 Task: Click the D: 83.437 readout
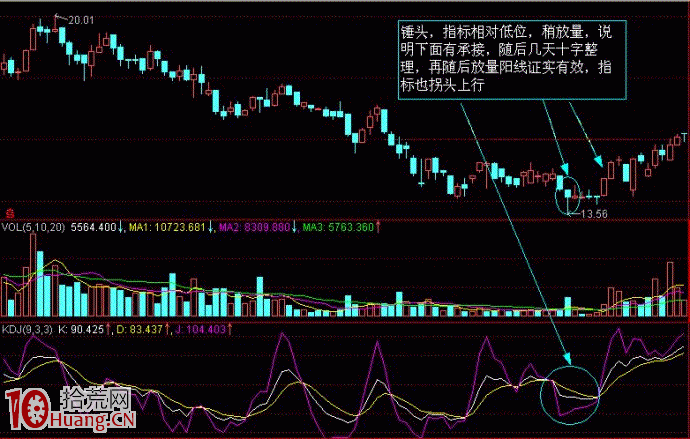click(139, 329)
